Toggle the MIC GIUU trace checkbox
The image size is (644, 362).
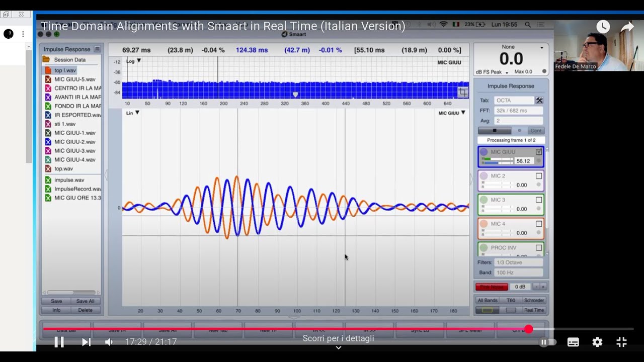pos(539,152)
